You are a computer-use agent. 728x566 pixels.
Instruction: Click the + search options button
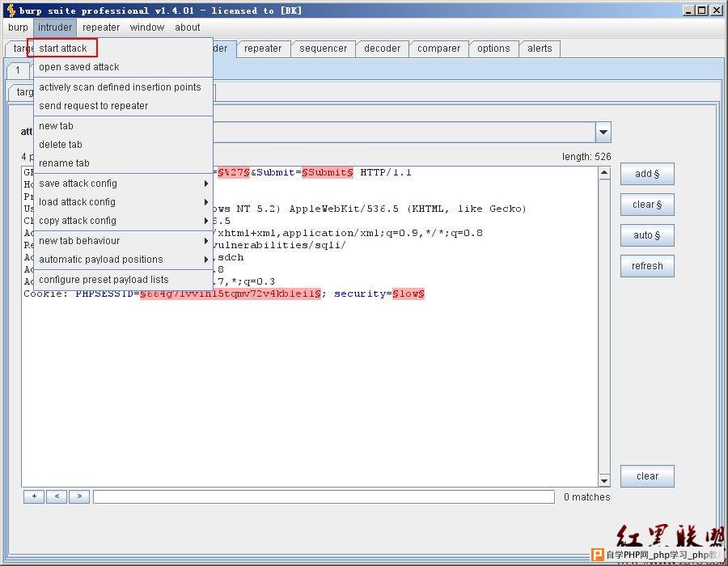(34, 497)
